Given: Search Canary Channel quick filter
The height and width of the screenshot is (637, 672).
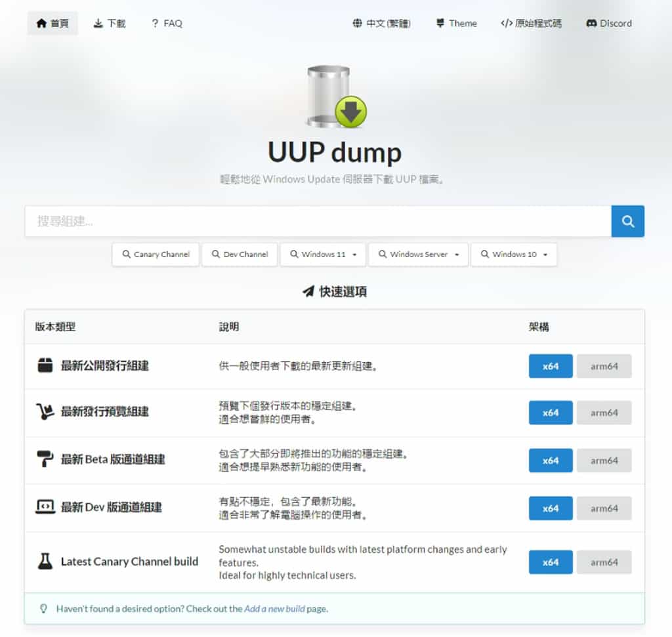Looking at the screenshot, I should (x=156, y=255).
